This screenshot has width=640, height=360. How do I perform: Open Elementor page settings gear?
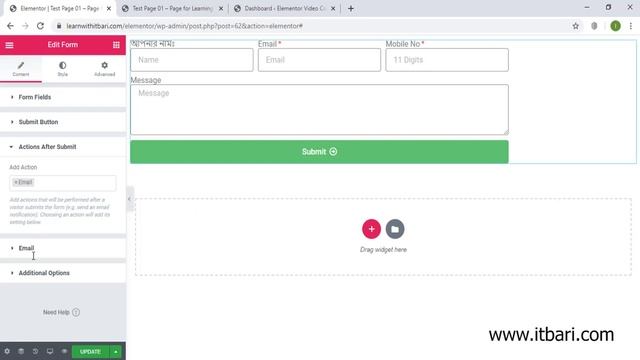[7, 351]
